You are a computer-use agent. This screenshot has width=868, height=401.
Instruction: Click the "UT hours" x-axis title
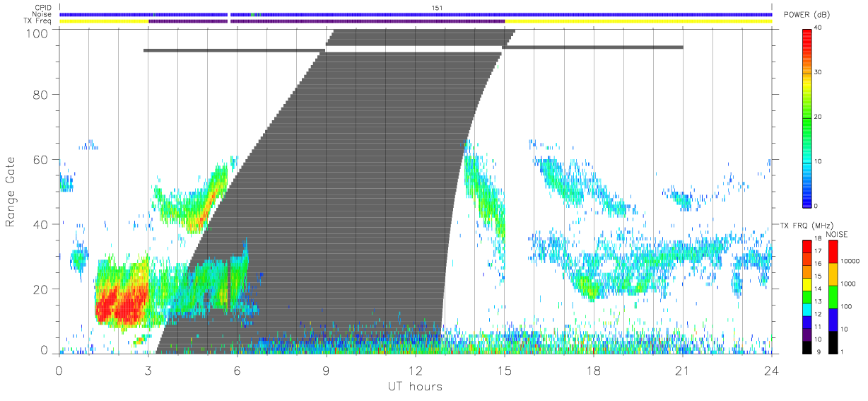click(x=414, y=386)
